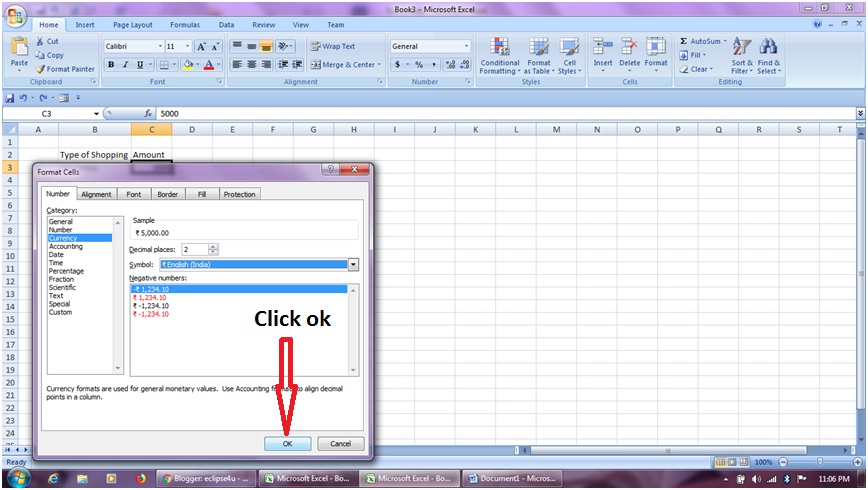Viewport: 868px width, 490px height.
Task: Open the Symbol currency dropdown
Action: pos(353,265)
